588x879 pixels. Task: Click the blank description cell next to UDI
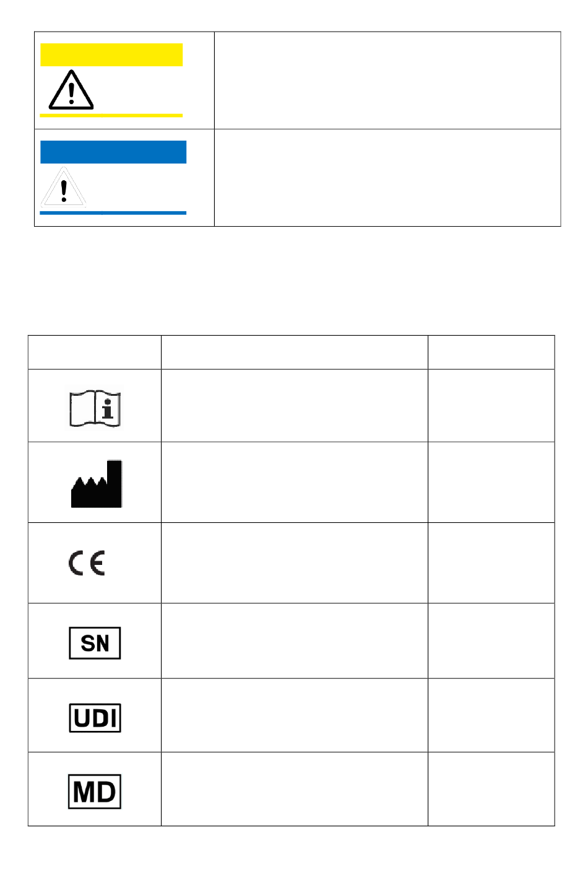[295, 715]
